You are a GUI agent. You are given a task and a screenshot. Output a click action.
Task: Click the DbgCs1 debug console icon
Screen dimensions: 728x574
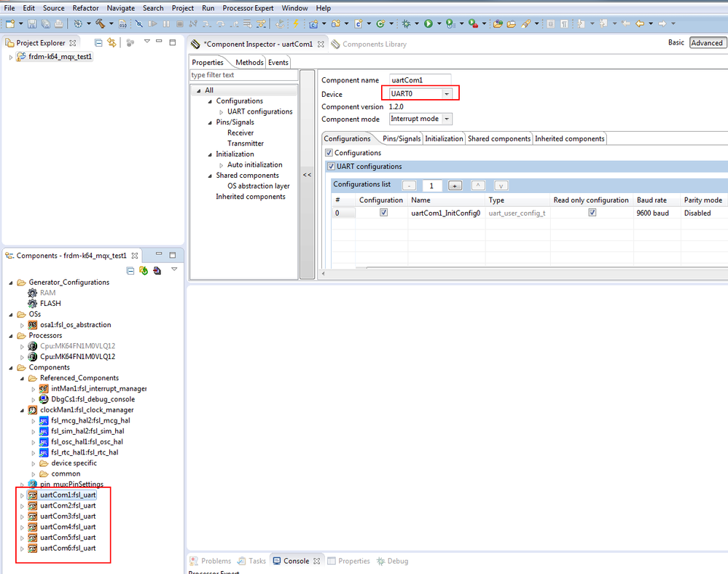[x=44, y=399]
